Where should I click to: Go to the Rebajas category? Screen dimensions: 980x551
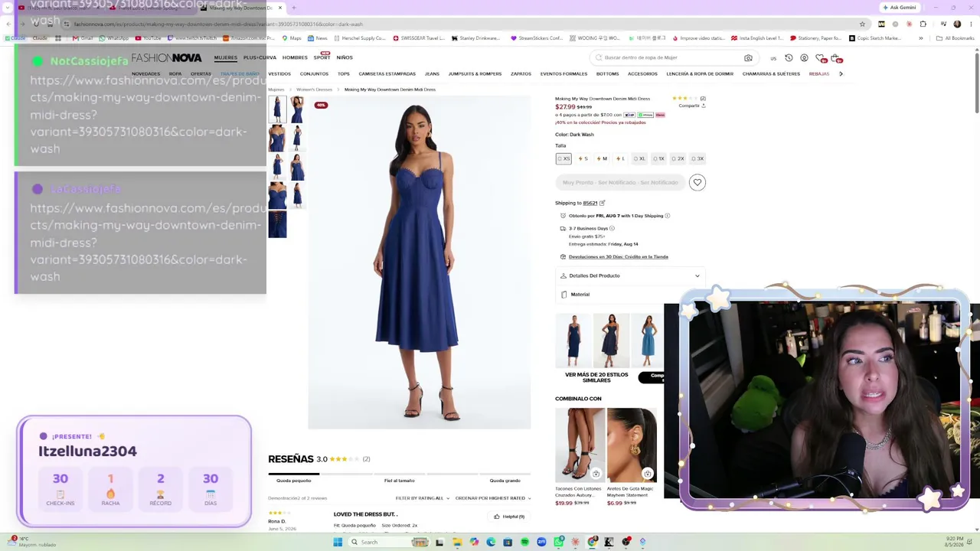(x=819, y=73)
